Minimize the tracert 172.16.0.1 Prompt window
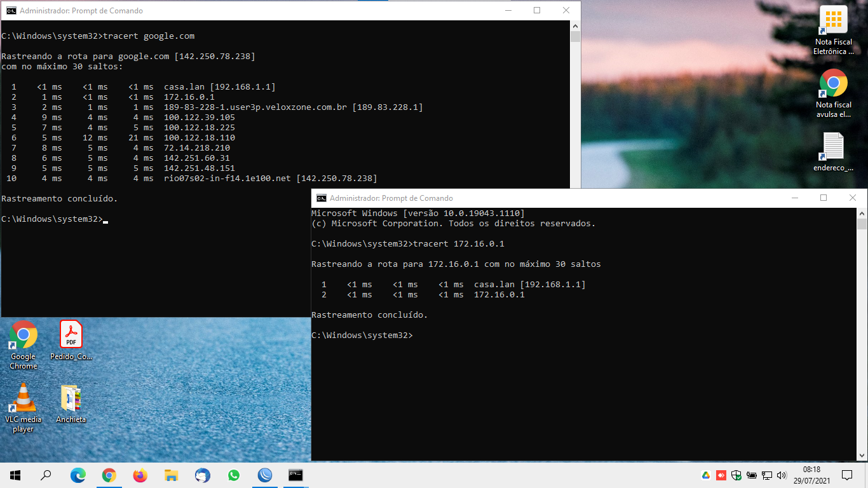Image resolution: width=868 pixels, height=488 pixels. click(x=795, y=198)
